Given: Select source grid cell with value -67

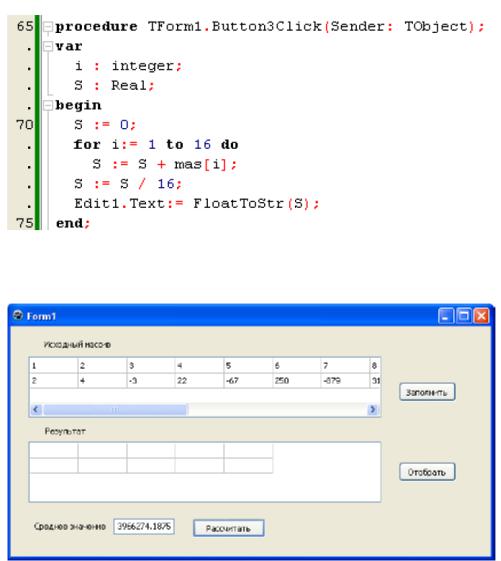Looking at the screenshot, I should coord(248,381).
